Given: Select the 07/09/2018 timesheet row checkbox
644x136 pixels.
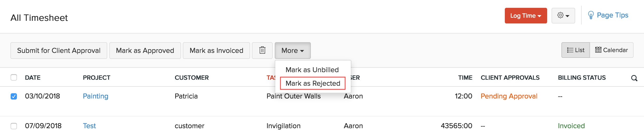Looking at the screenshot, I should [14, 126].
